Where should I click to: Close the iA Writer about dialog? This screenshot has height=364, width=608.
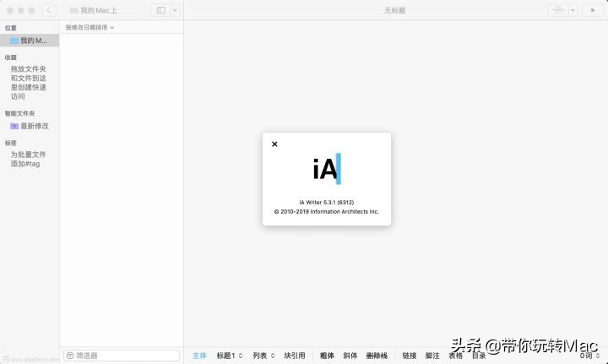pos(274,144)
